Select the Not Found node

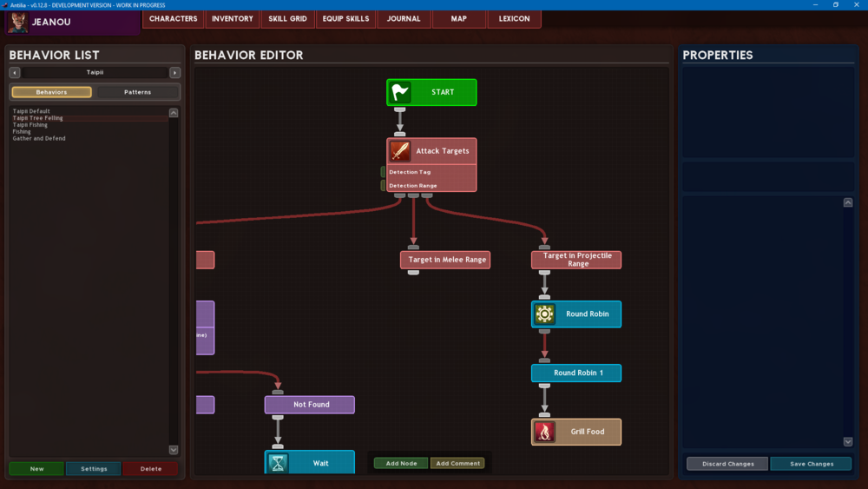point(310,405)
